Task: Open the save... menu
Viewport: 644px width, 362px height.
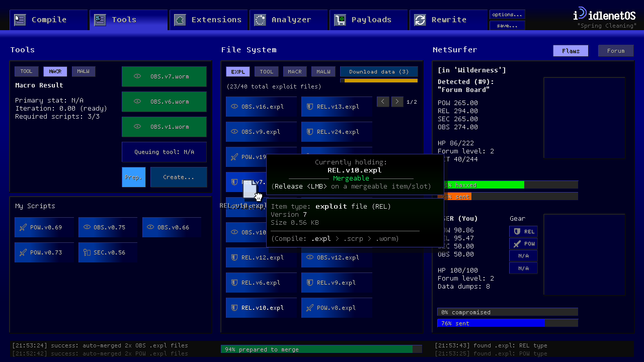Action: click(x=507, y=25)
